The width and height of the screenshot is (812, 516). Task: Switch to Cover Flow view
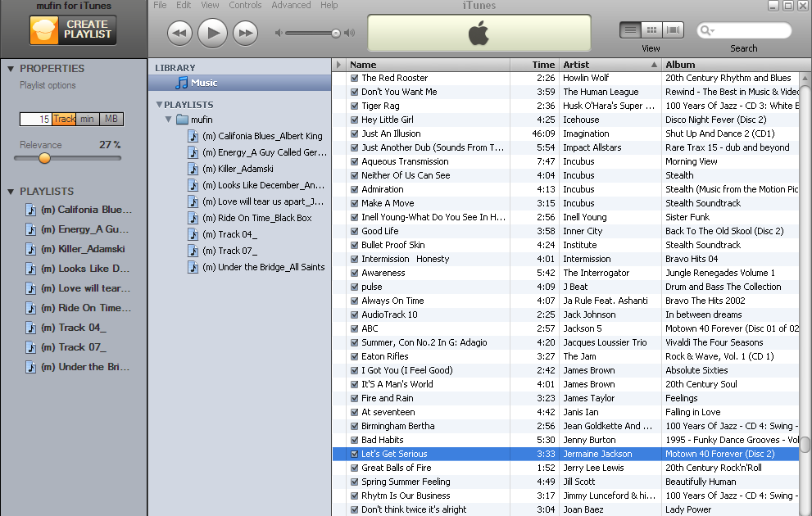674,30
